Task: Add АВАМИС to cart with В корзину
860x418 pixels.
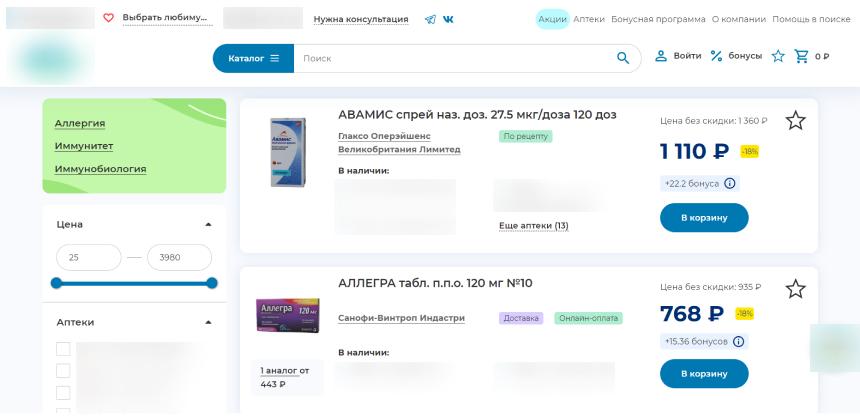Action: pos(704,217)
